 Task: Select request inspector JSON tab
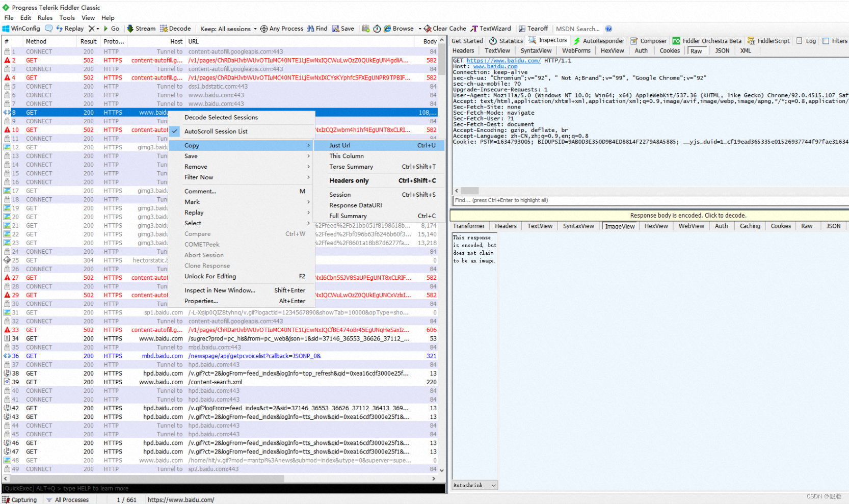pos(722,50)
